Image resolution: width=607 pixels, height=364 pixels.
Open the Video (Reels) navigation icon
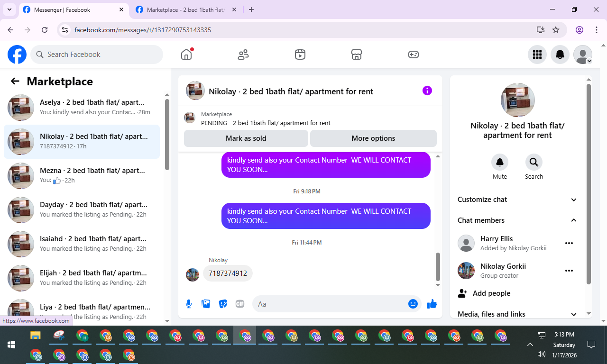300,55
